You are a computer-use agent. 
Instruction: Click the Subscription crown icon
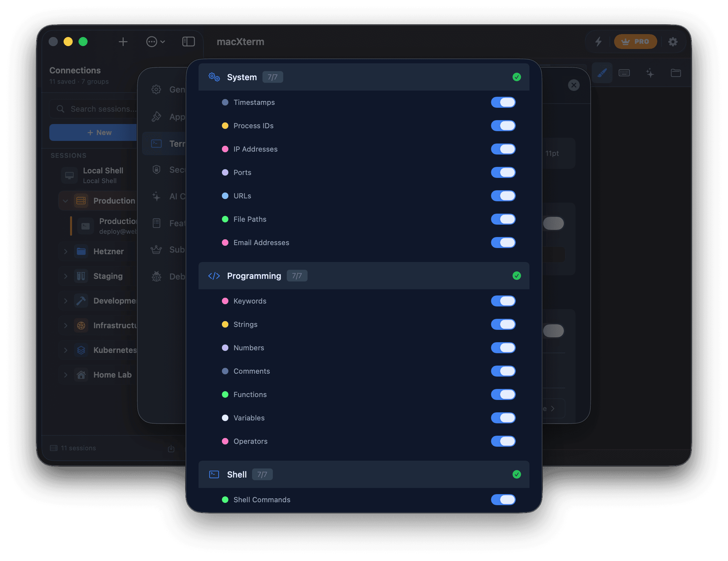point(156,249)
